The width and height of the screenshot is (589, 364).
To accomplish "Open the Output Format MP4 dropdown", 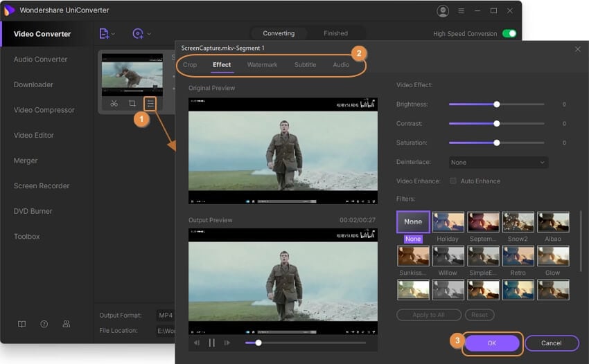I will 166,316.
